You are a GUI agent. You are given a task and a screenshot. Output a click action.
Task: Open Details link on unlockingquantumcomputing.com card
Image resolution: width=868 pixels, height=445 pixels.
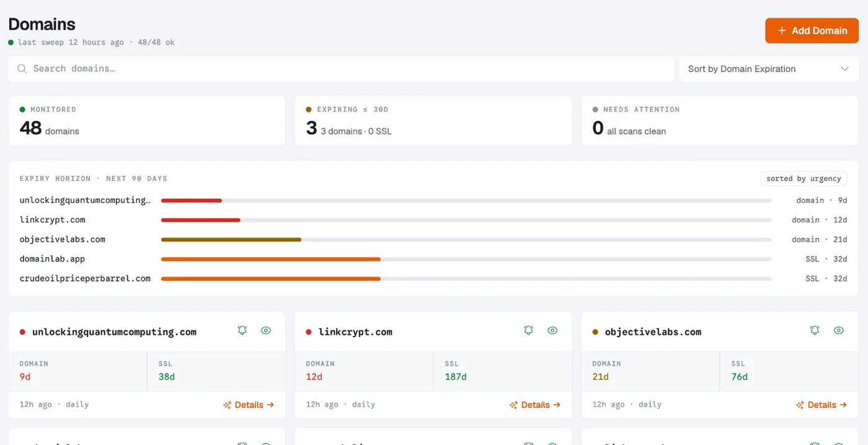coord(249,405)
